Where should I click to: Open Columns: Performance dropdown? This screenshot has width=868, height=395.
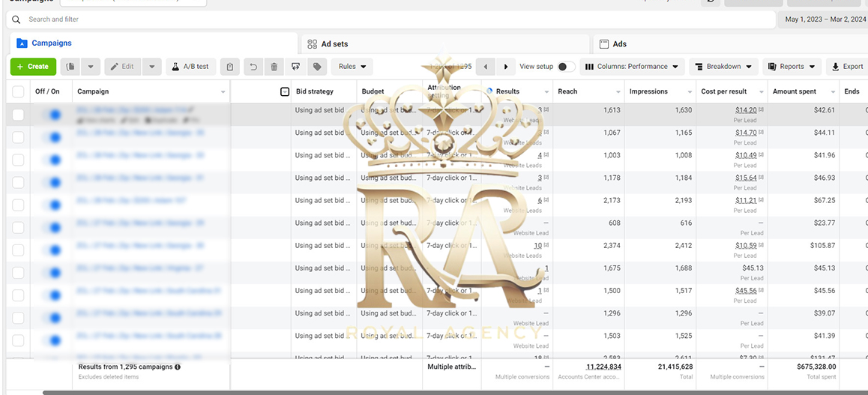point(632,67)
